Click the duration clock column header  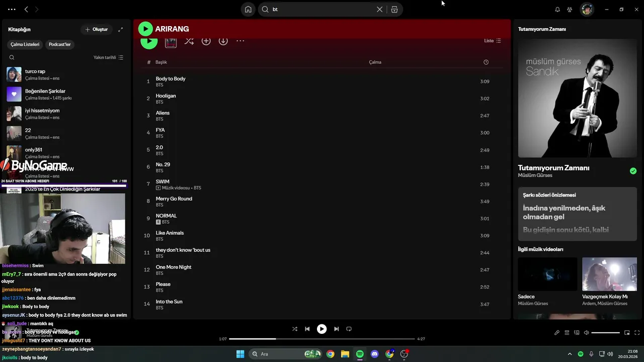point(486,62)
